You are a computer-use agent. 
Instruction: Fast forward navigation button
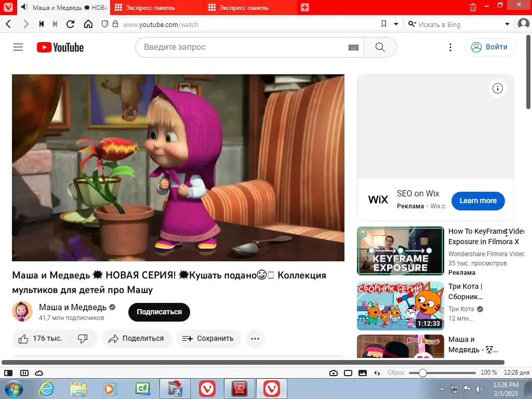(55, 24)
